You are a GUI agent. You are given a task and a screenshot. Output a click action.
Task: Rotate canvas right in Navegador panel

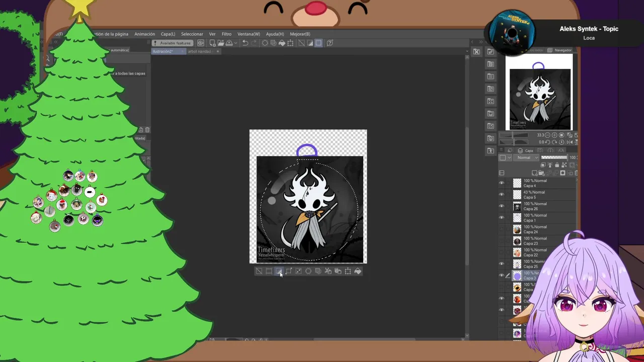[x=554, y=142]
